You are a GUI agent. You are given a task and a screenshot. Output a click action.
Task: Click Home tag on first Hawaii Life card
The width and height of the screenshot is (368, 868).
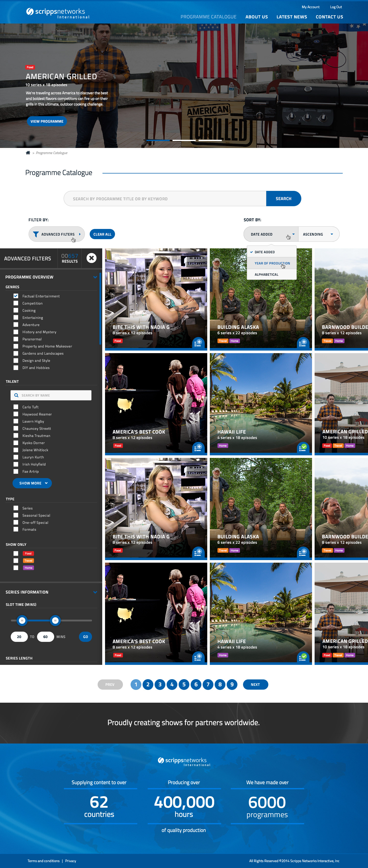(222, 446)
